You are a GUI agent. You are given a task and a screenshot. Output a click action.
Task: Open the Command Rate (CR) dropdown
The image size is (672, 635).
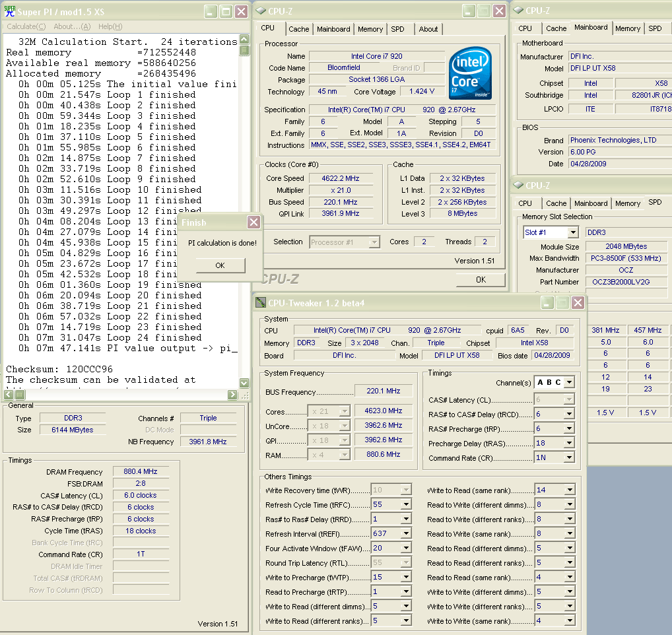569,457
